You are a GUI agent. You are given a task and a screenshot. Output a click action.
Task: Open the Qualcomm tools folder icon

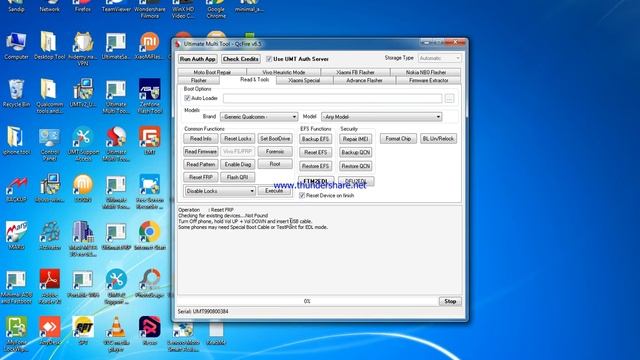[x=49, y=96]
